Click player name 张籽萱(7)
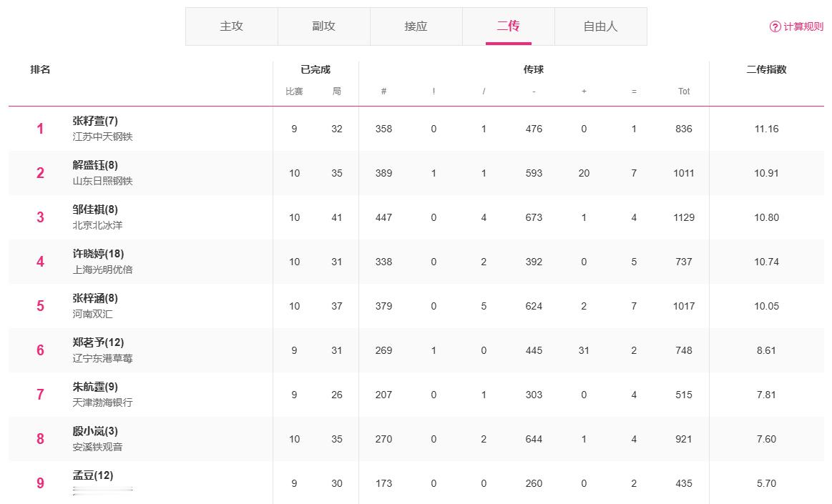 95,121
